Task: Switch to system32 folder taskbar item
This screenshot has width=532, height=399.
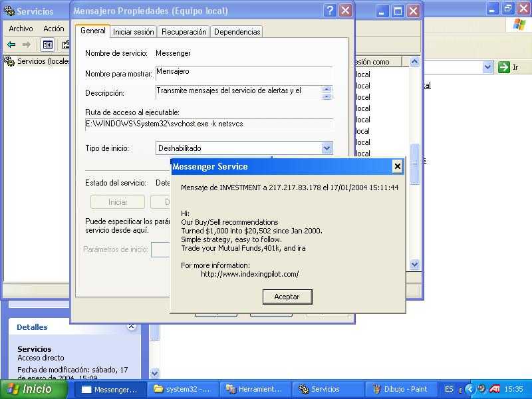Action: click(182, 390)
